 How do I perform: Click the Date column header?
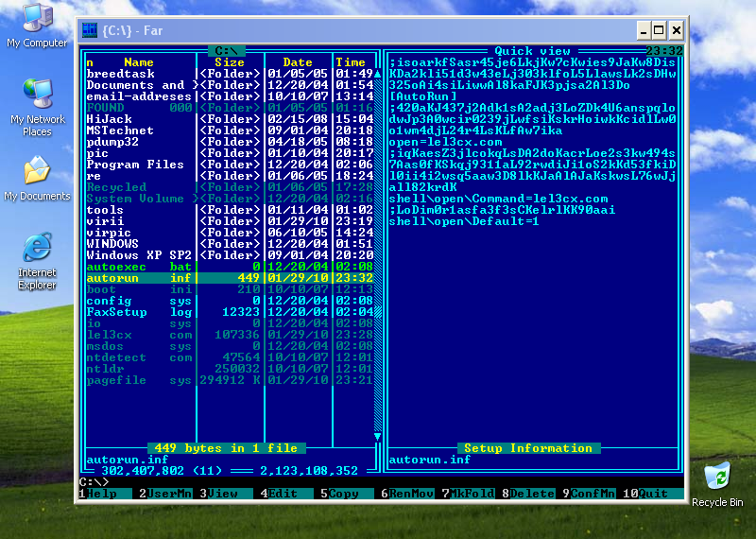(298, 62)
